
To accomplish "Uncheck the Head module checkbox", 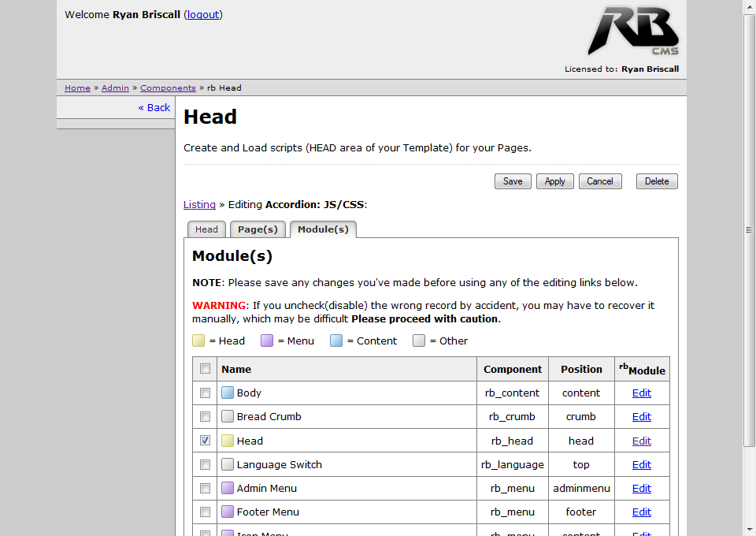I will (x=206, y=441).
